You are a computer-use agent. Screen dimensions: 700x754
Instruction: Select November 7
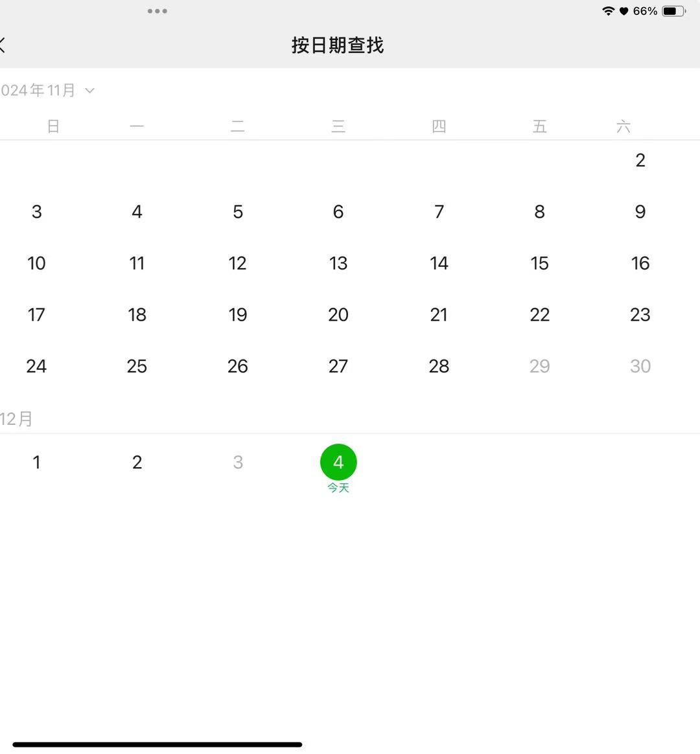click(439, 212)
